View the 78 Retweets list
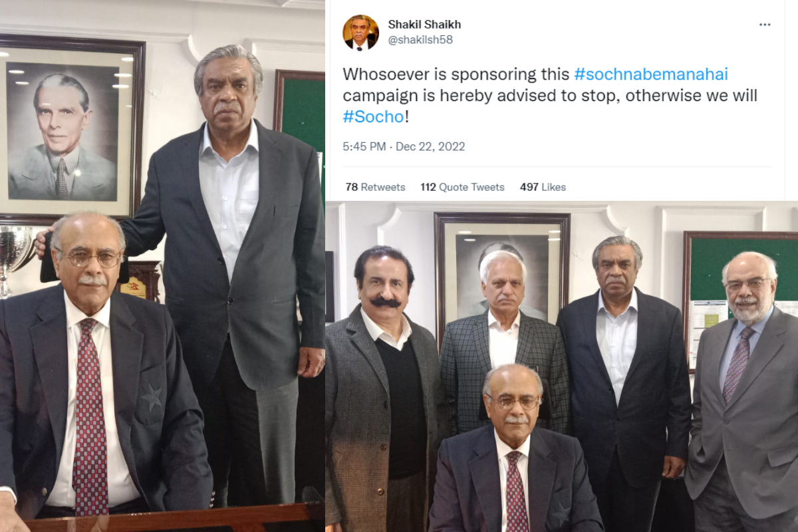Viewport: 798px width, 532px height. coord(375,187)
